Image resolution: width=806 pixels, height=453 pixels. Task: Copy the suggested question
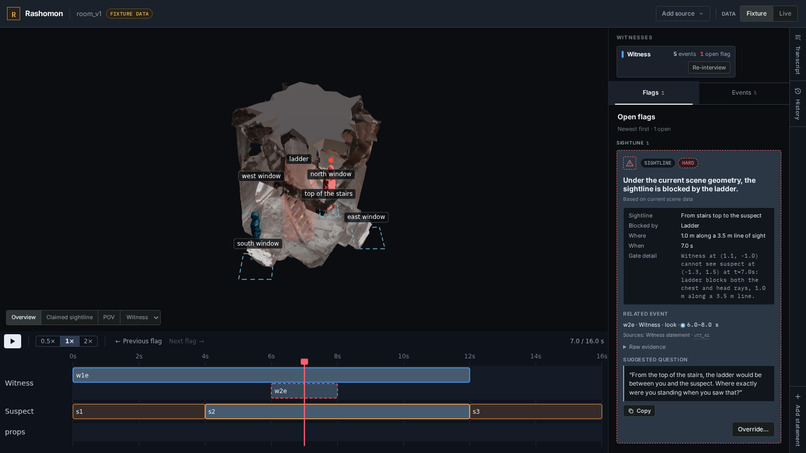pyautogui.click(x=639, y=411)
